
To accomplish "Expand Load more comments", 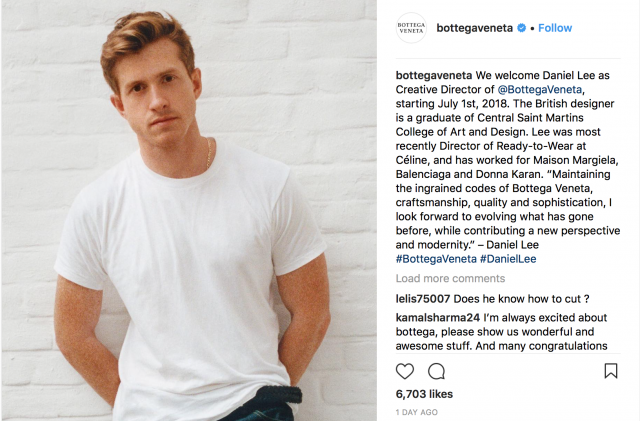I will (x=450, y=278).
